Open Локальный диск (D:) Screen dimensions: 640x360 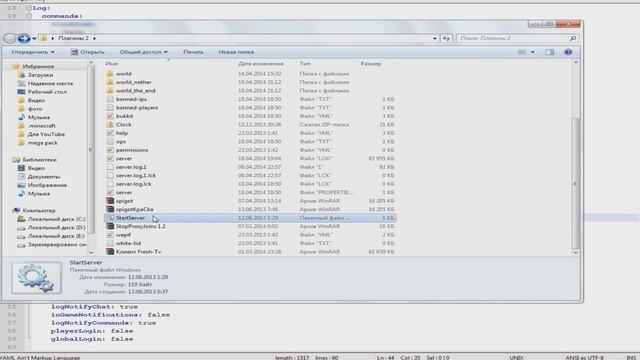click(56, 228)
